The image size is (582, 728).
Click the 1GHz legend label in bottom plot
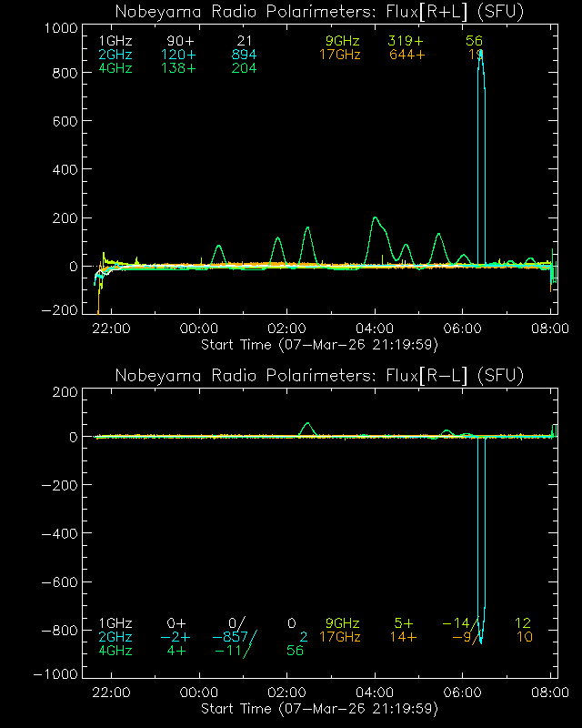click(115, 623)
